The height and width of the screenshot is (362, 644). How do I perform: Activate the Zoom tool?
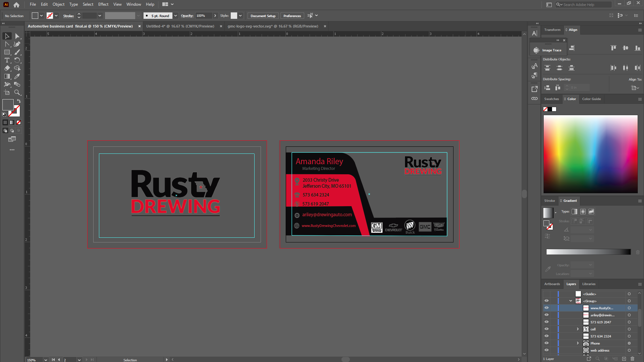point(17,92)
